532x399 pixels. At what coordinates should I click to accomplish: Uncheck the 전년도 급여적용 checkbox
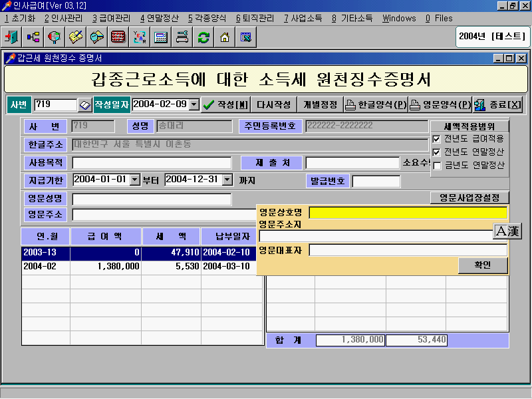436,139
